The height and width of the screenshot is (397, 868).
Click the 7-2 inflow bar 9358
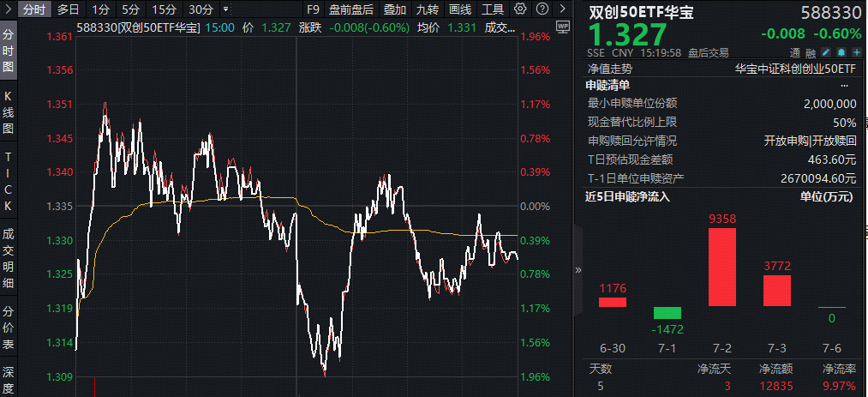(721, 267)
